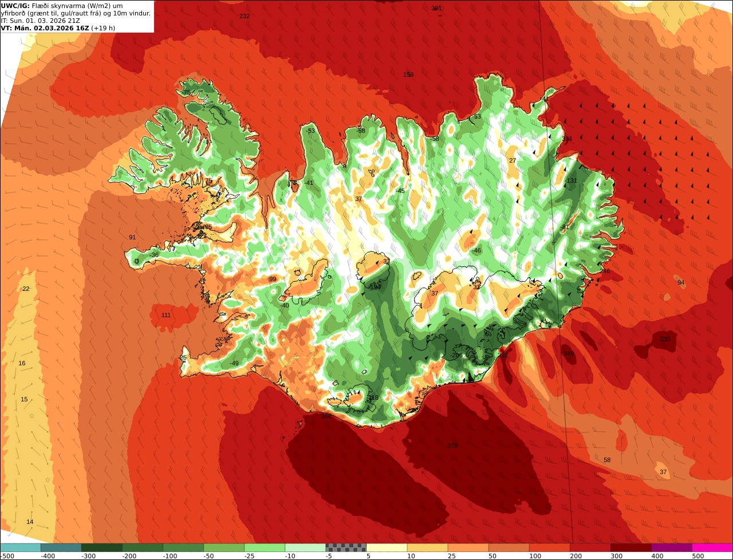Viewport: 733px width, 560px height.
Task: Click the pale green swatch between -10 and -5
Action: pyautogui.click(x=305, y=547)
